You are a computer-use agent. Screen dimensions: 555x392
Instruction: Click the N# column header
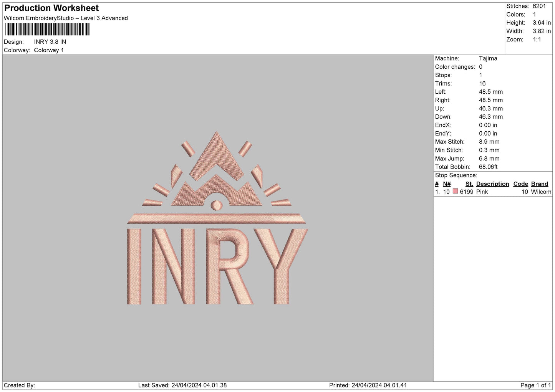click(x=447, y=184)
